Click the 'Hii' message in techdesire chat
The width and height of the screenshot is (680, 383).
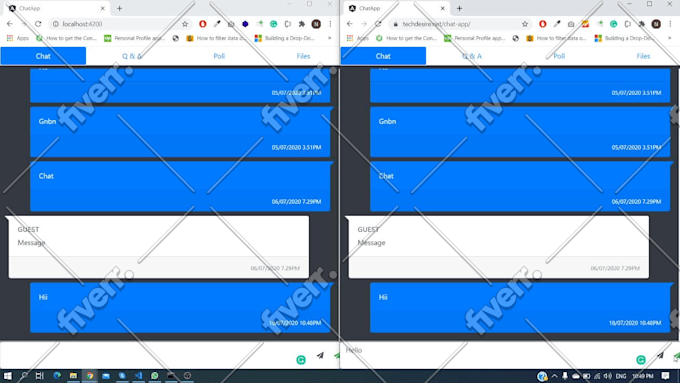520,308
